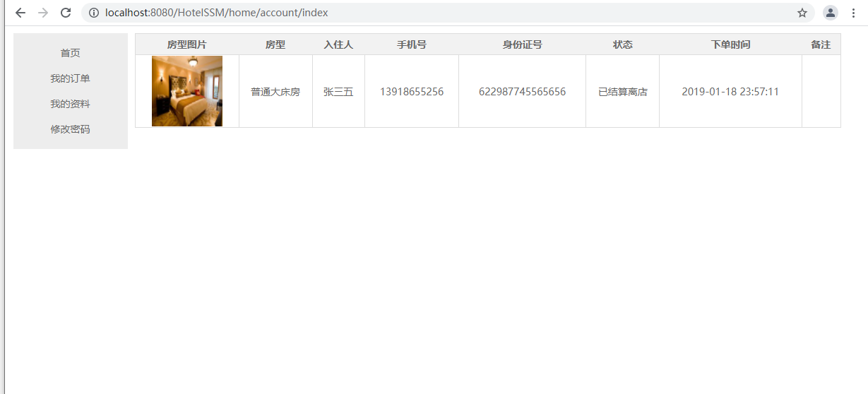Screen dimensions: 868x394
Task: Click the hotel room photo thumbnail
Action: 187,91
